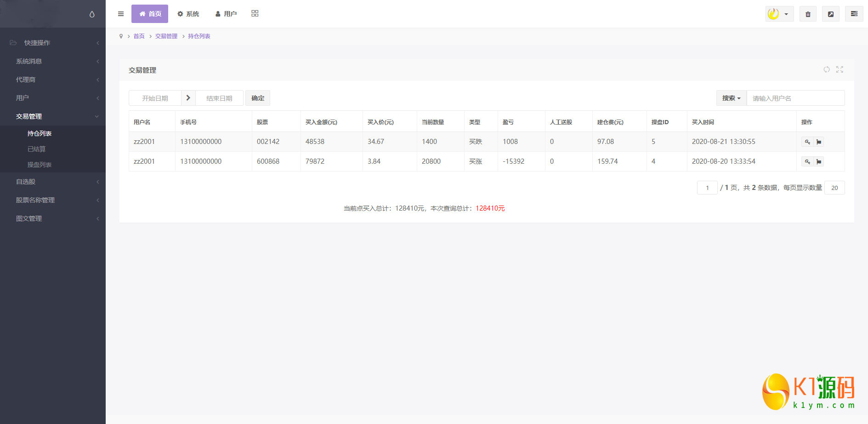Image resolution: width=868 pixels, height=424 pixels.
Task: Toggle the hamburger sidebar menu icon
Action: pos(121,14)
